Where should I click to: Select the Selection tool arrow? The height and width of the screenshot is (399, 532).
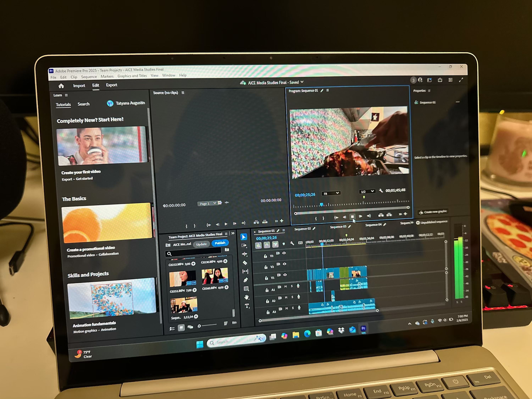[244, 237]
